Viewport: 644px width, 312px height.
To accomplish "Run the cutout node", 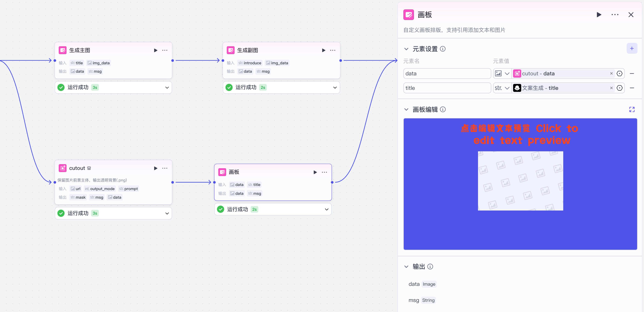I will (156, 168).
